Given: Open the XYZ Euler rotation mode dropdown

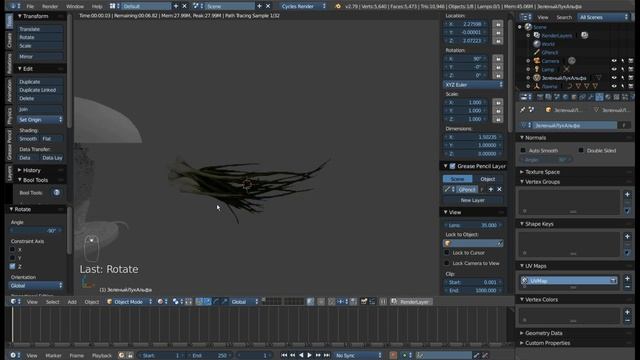Looking at the screenshot, I should click(473, 84).
